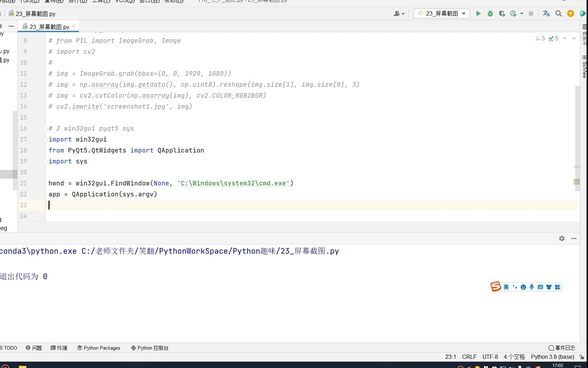
Task: Change the 4 个空格 indent setting
Action: (x=514, y=357)
